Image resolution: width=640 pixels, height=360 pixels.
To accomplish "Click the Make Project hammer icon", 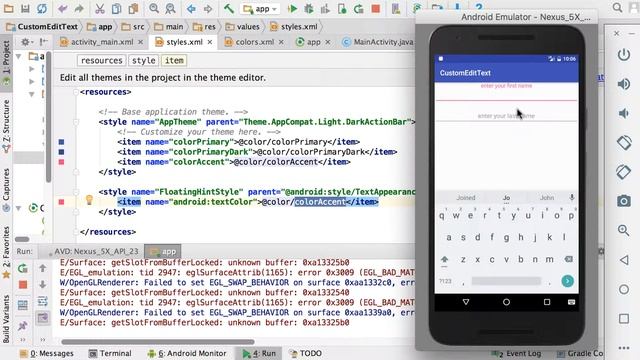I will (229, 8).
